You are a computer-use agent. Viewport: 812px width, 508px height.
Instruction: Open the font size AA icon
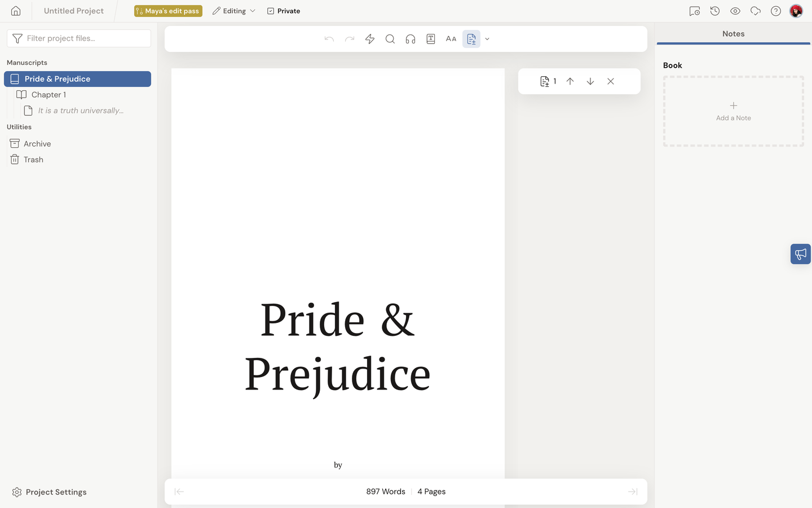(x=451, y=39)
